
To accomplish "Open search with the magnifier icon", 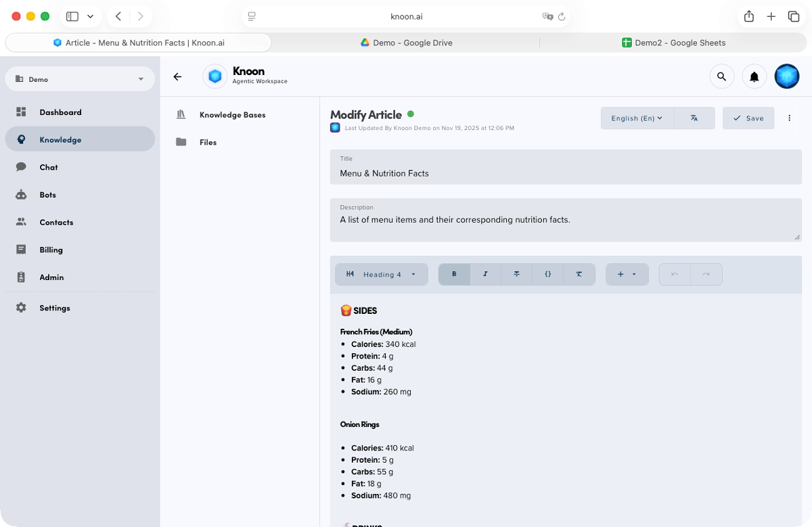I will (x=721, y=76).
